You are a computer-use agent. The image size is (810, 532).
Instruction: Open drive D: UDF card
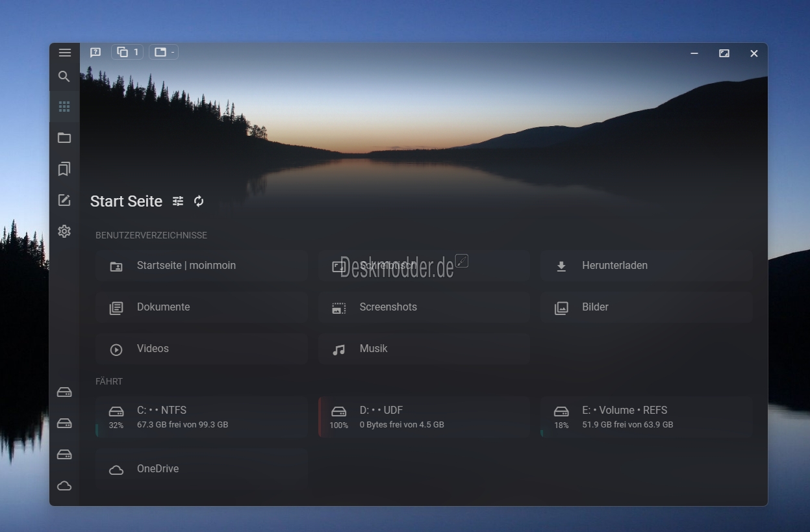424,417
